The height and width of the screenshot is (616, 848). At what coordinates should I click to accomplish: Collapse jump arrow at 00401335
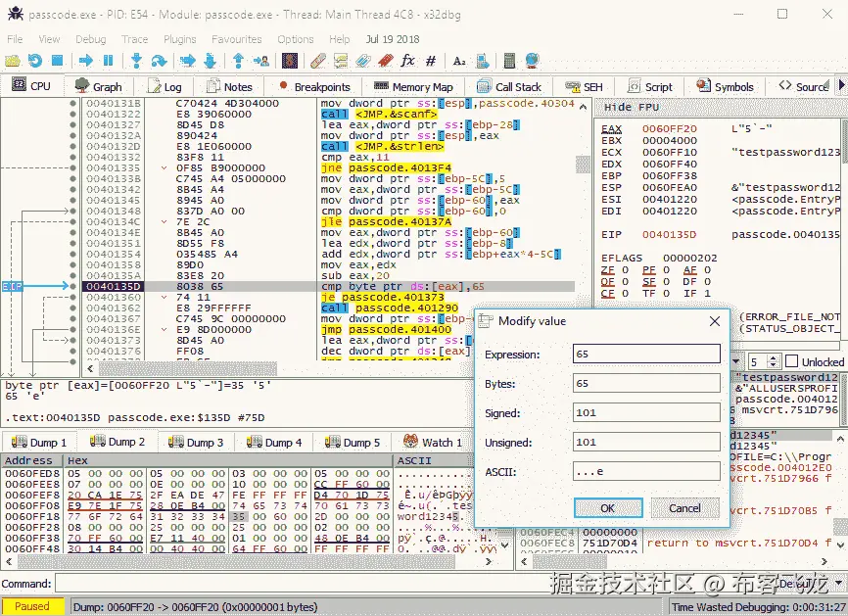(164, 167)
